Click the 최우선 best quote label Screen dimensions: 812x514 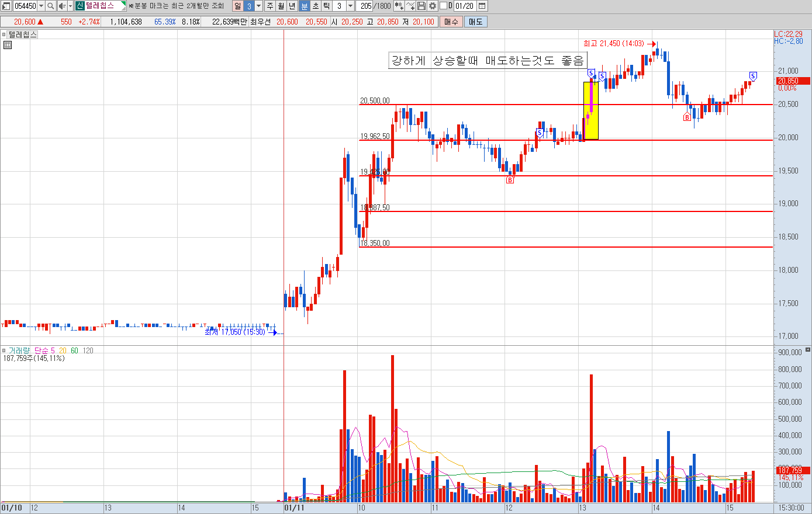pos(261,22)
